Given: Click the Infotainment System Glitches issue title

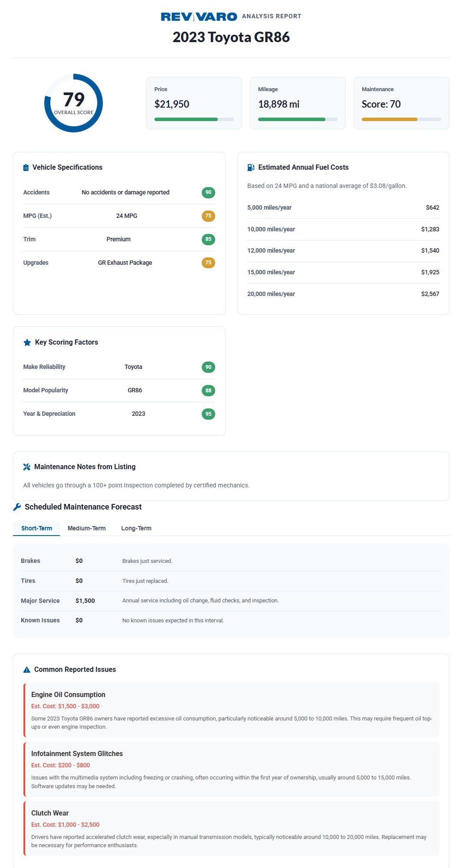Looking at the screenshot, I should 77,754.
